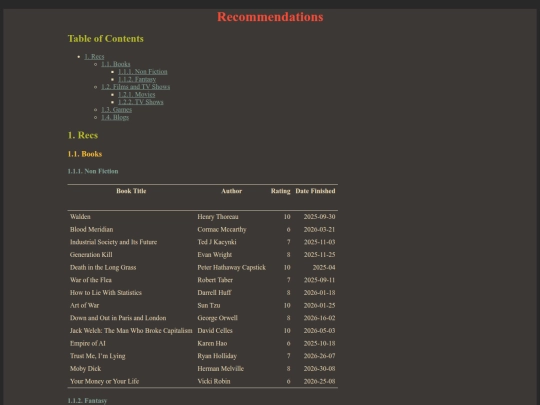Click the 'Table of Contents' heading

[106, 39]
